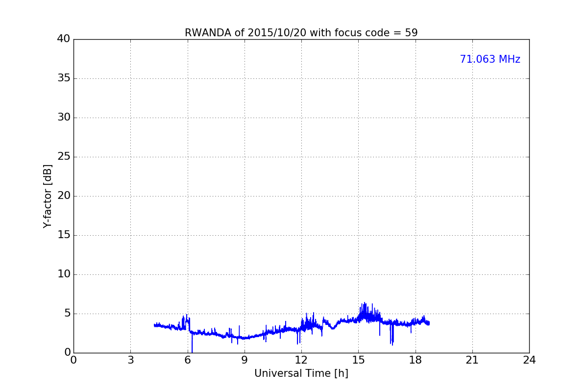Viewport: 588px width, 392px height.
Task: Select the 71.063 MHz frequency label
Action: (x=490, y=59)
